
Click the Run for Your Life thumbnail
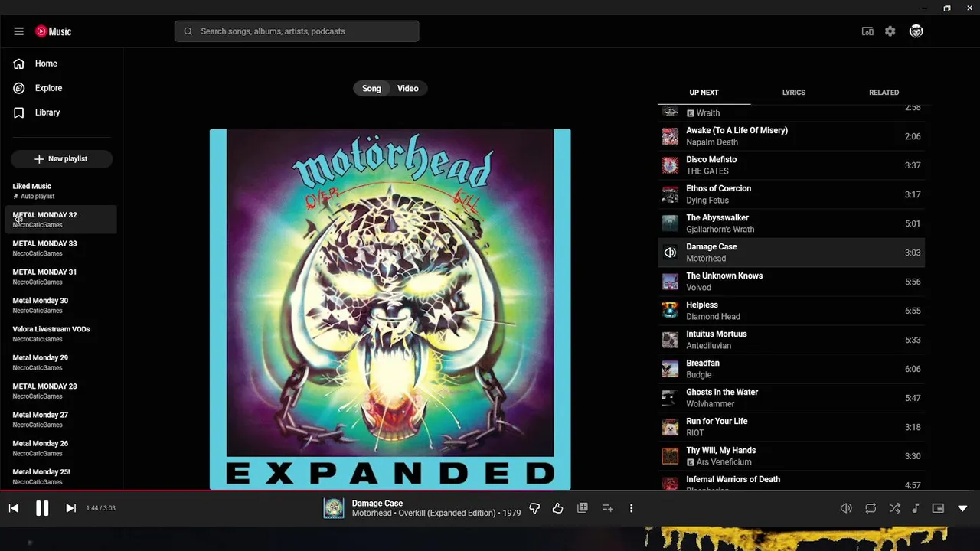(670, 427)
